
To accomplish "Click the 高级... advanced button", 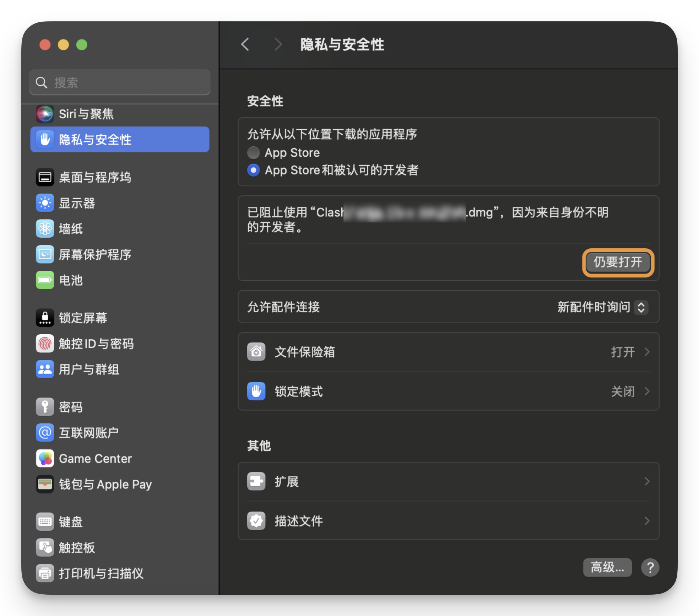I will [607, 567].
